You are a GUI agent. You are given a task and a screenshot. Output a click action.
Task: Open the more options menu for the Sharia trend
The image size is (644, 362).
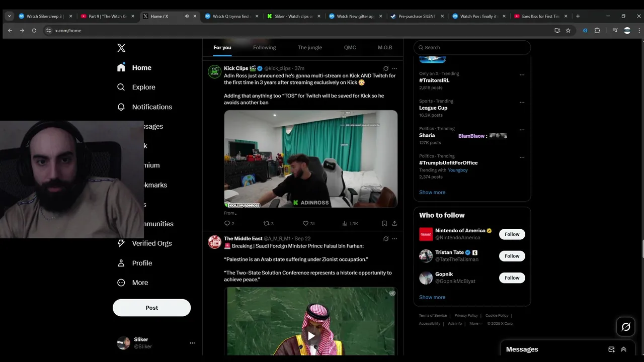click(x=522, y=130)
